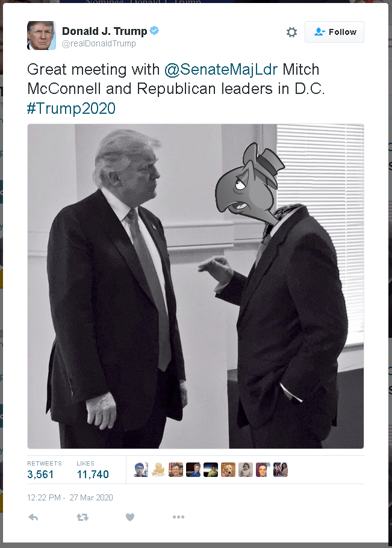The width and height of the screenshot is (392, 548).
Task: Follow the @realDonaldTrump account
Action: point(334,32)
